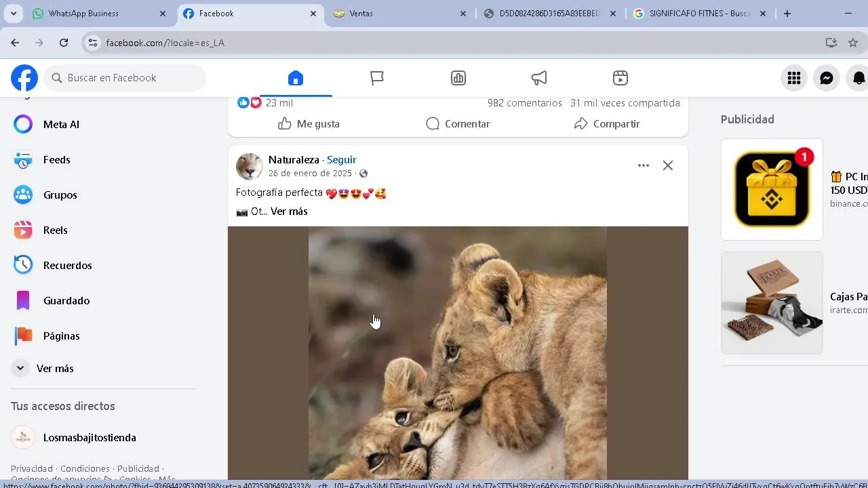Switch to D5D0824286D3165A83EEBED browser tab
This screenshot has width=868, height=488.
pos(549,14)
